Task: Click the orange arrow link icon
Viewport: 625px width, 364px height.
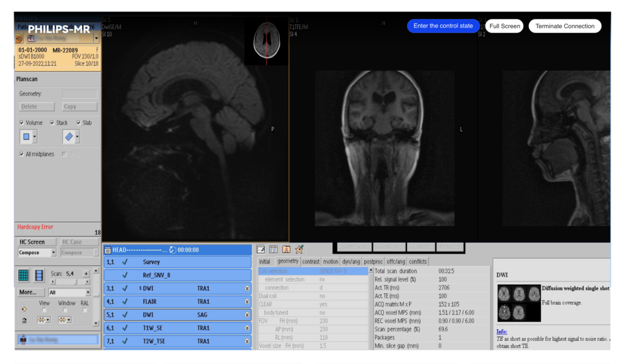Action: [x=24, y=309]
